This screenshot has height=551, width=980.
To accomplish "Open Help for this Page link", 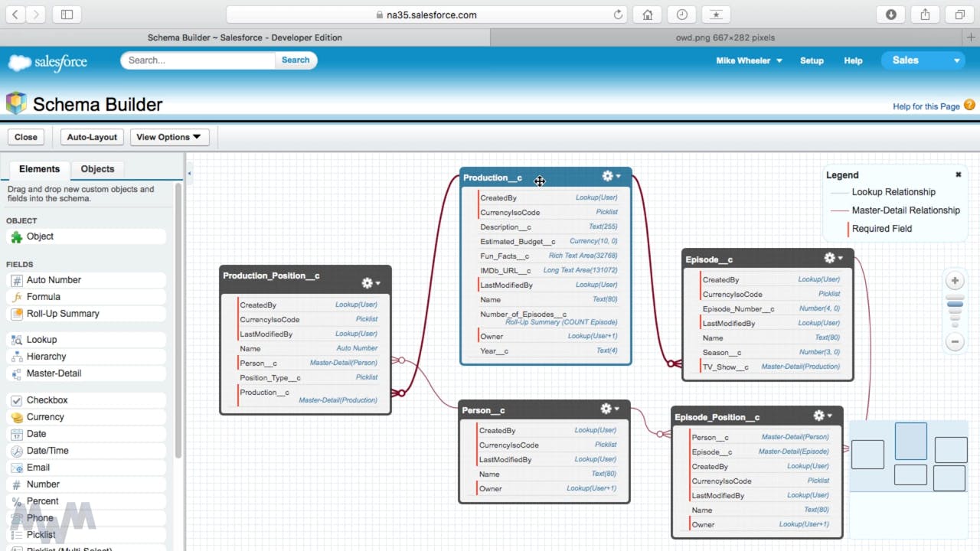I will [926, 106].
